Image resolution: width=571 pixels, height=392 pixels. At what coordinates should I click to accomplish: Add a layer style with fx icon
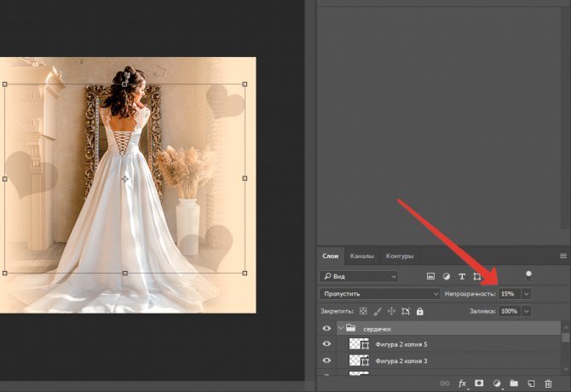click(x=464, y=383)
